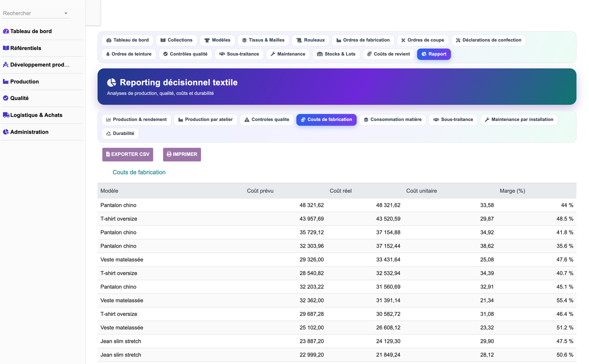Click the Contrôles qualité check-circle icon

(x=165, y=54)
